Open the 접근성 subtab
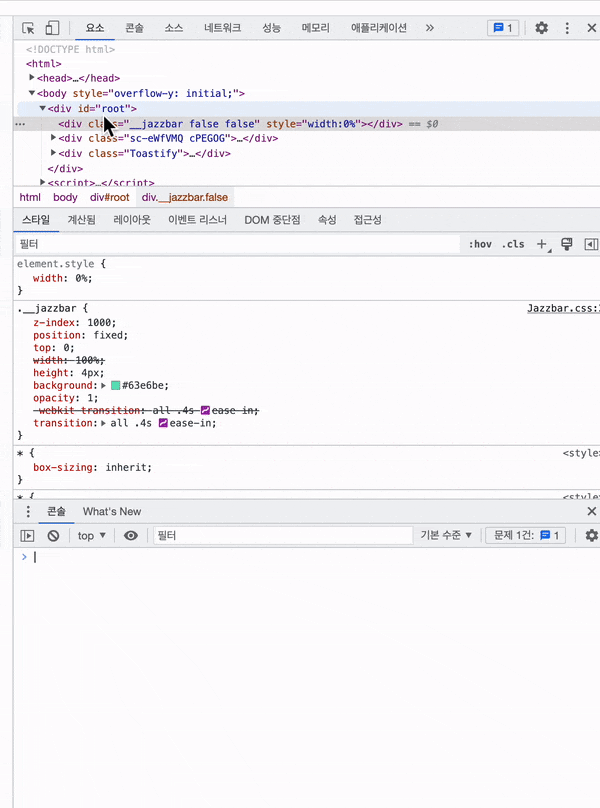This screenshot has height=808, width=600. [x=368, y=220]
